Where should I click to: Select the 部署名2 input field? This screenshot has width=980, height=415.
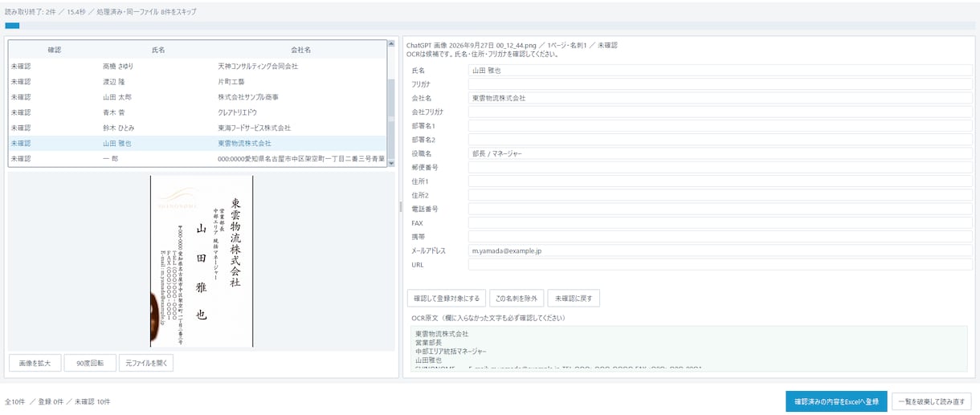[720, 140]
